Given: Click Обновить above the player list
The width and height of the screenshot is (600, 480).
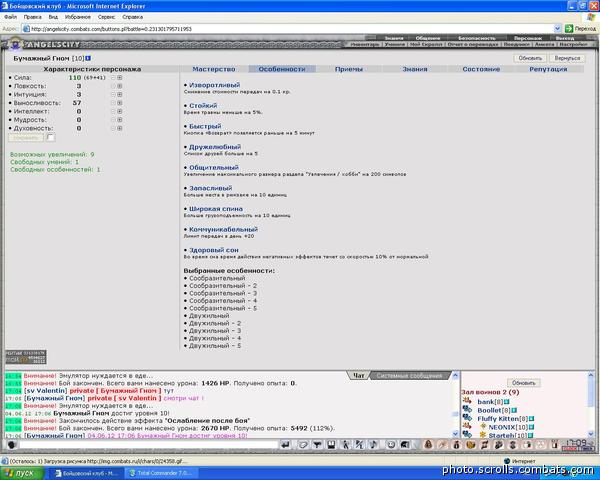Looking at the screenshot, I should 523,383.
